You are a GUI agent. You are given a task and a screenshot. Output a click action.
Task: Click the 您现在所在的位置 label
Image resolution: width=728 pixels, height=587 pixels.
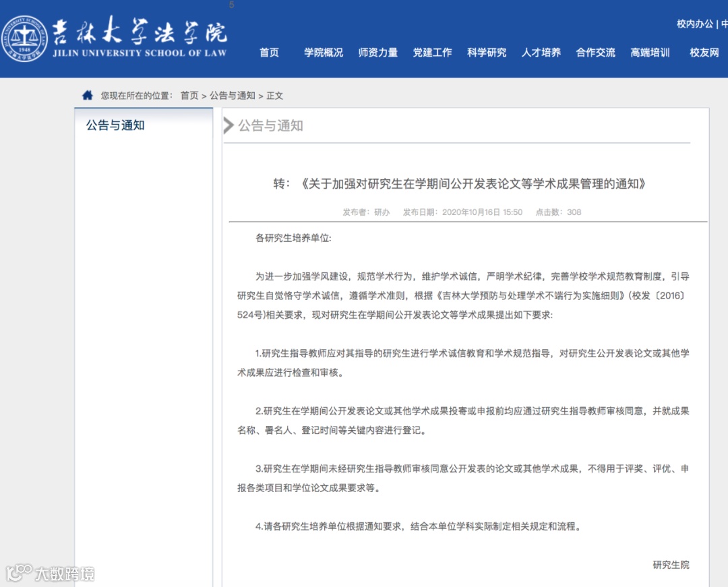(x=136, y=96)
